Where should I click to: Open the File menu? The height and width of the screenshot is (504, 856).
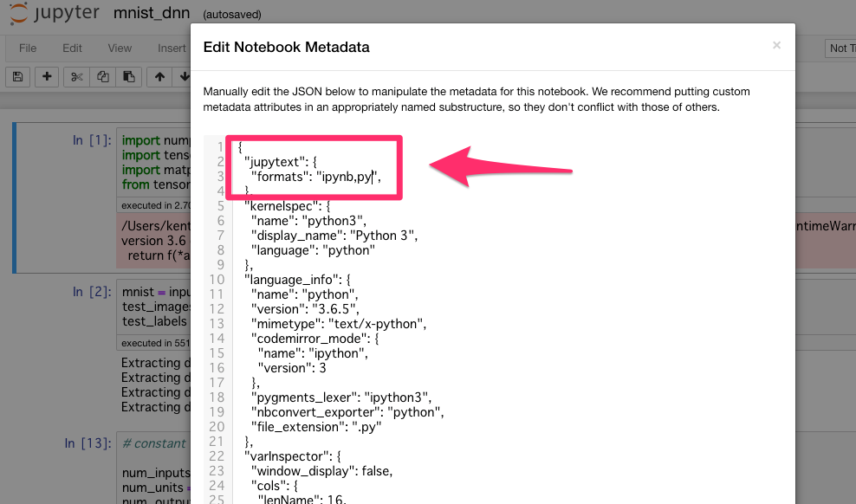pyautogui.click(x=28, y=48)
